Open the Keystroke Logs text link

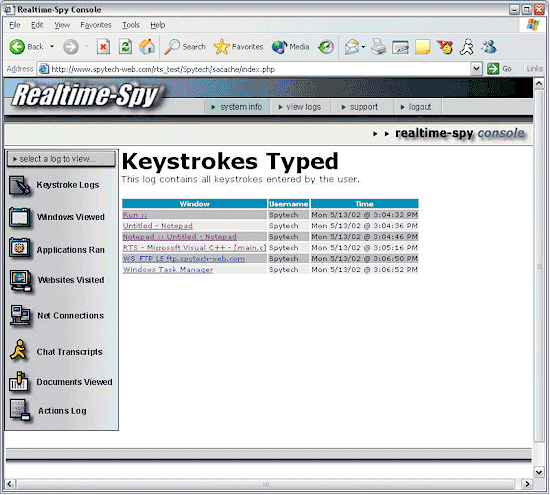pyautogui.click(x=68, y=185)
